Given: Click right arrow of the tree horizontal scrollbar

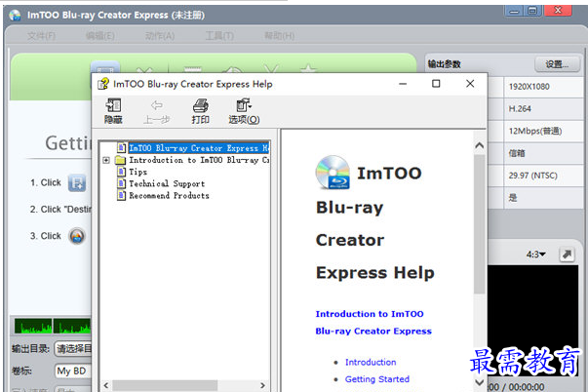Looking at the screenshot, I should [263, 385].
